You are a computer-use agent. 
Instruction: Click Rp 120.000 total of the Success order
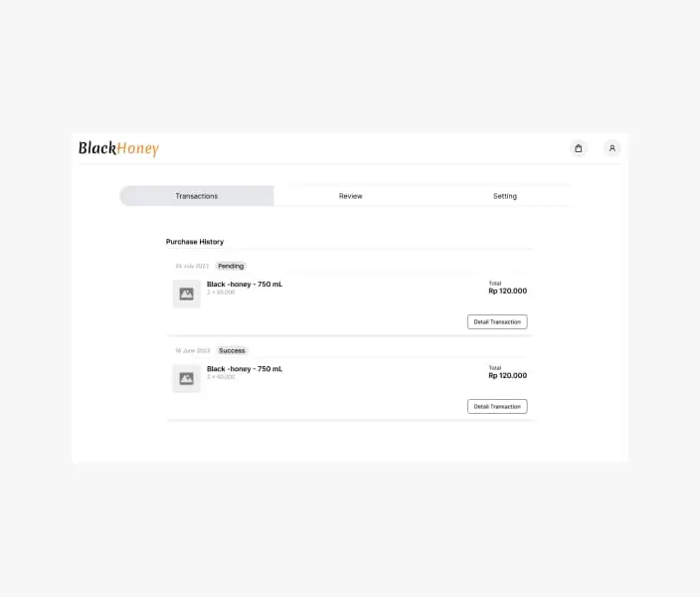click(507, 376)
